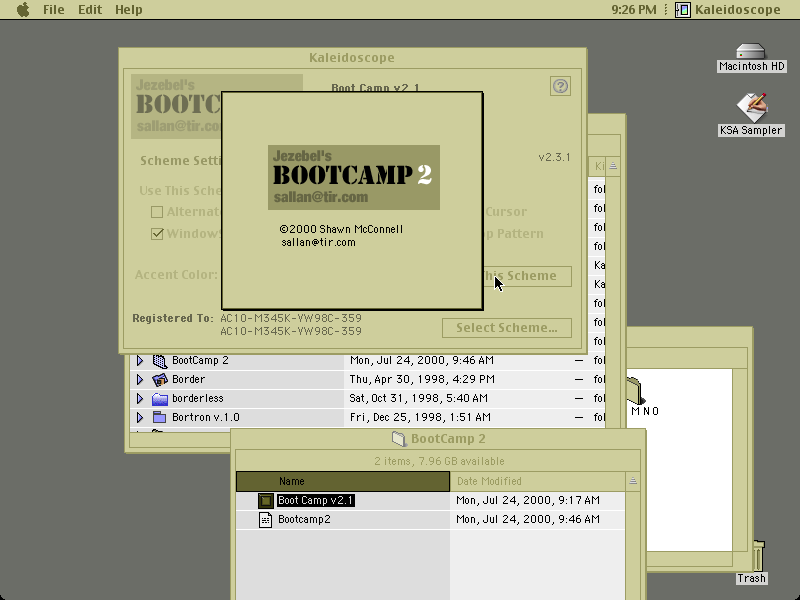Toggle sort order button in background list window
The height and width of the screenshot is (600, 800).
coord(613,166)
